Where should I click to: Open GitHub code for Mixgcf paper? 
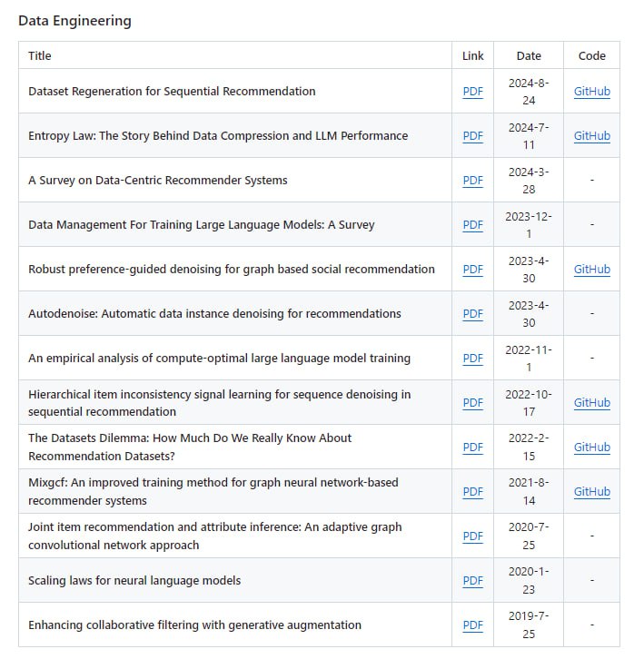coord(591,491)
